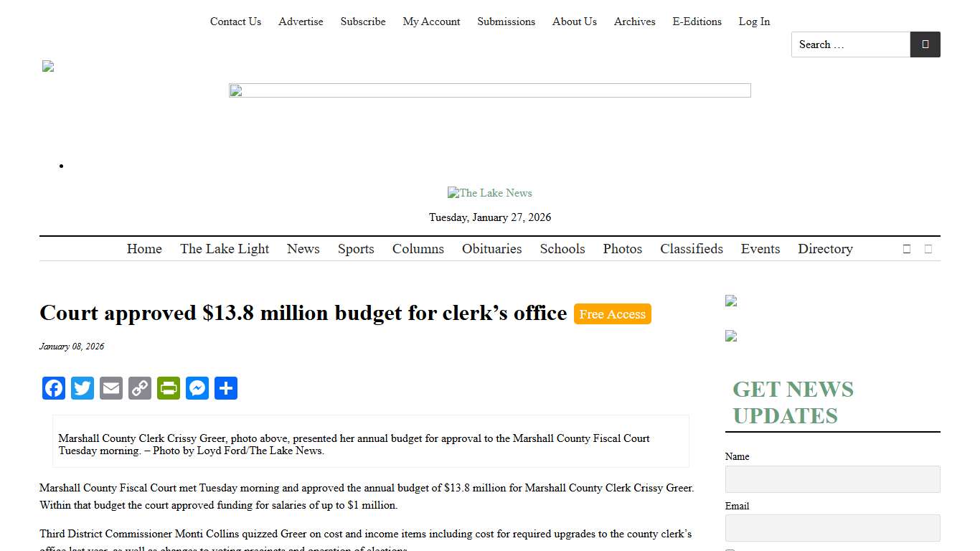Click inside the search field

850,44
